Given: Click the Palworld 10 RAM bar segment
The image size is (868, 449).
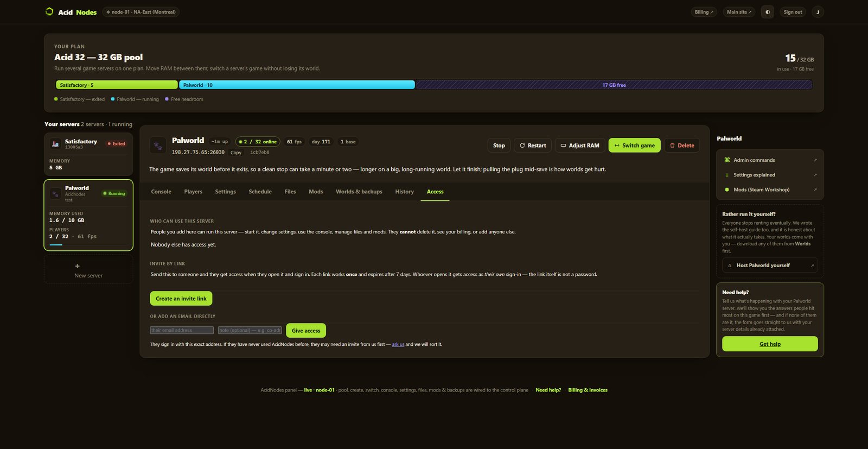Looking at the screenshot, I should 297,85.
